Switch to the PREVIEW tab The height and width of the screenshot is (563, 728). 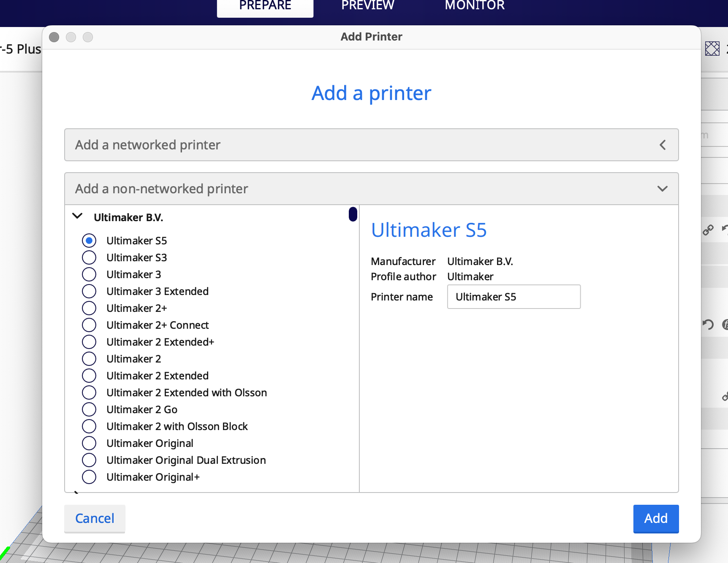coord(368,6)
